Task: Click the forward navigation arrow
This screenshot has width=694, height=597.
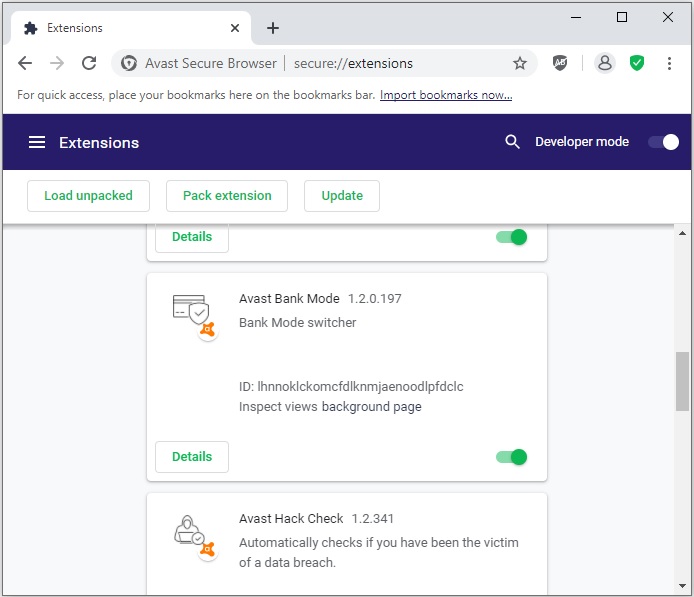Action: (57, 63)
